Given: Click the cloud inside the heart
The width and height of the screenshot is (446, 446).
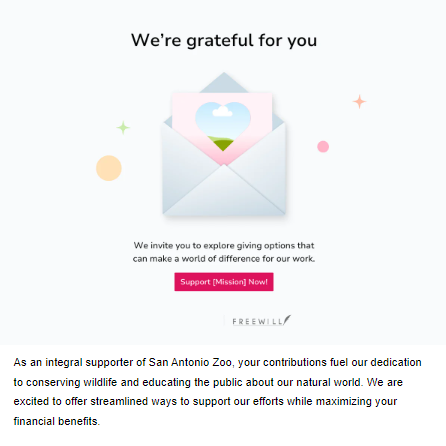Looking at the screenshot, I should tap(222, 111).
